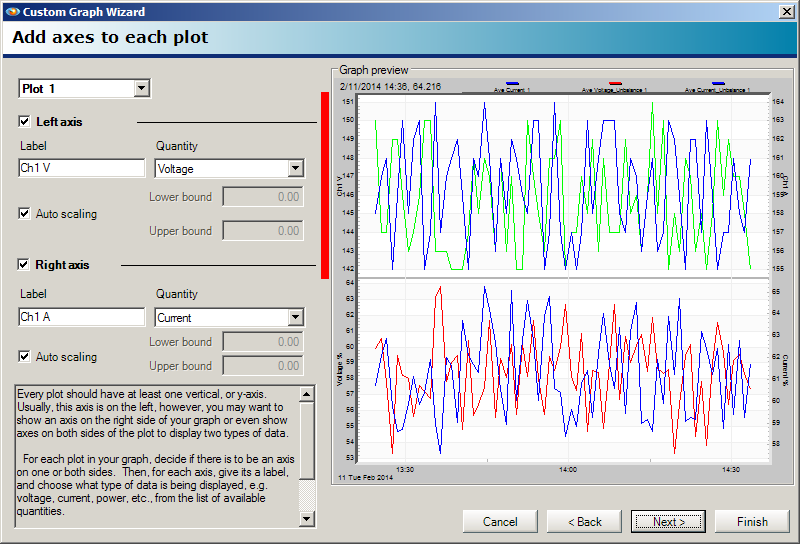Click the Next button
This screenshot has height=544, width=800.
pos(668,521)
